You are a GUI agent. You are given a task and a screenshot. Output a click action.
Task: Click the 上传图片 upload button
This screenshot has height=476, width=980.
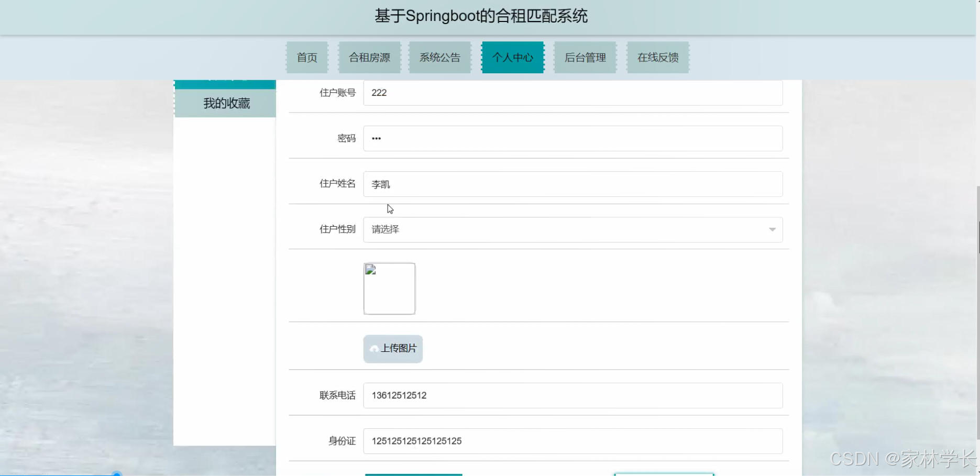tap(393, 349)
